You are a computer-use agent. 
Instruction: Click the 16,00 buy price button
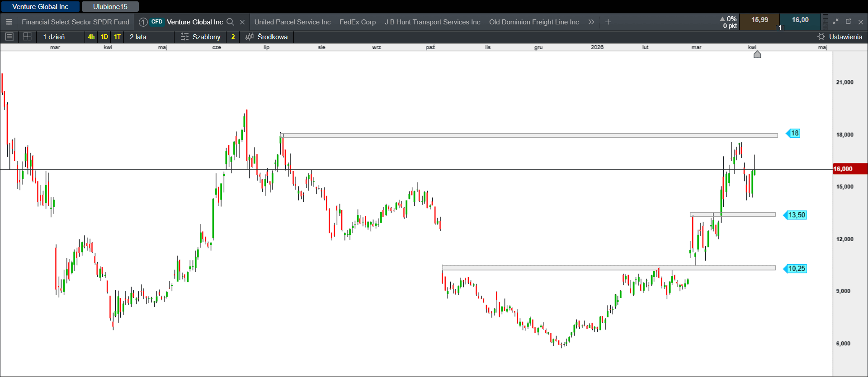point(800,20)
